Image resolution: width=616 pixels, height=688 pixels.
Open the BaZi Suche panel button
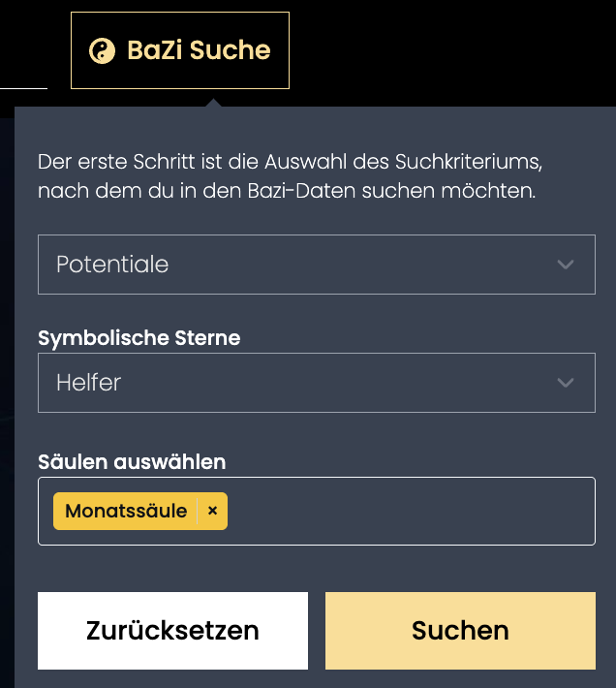click(180, 50)
